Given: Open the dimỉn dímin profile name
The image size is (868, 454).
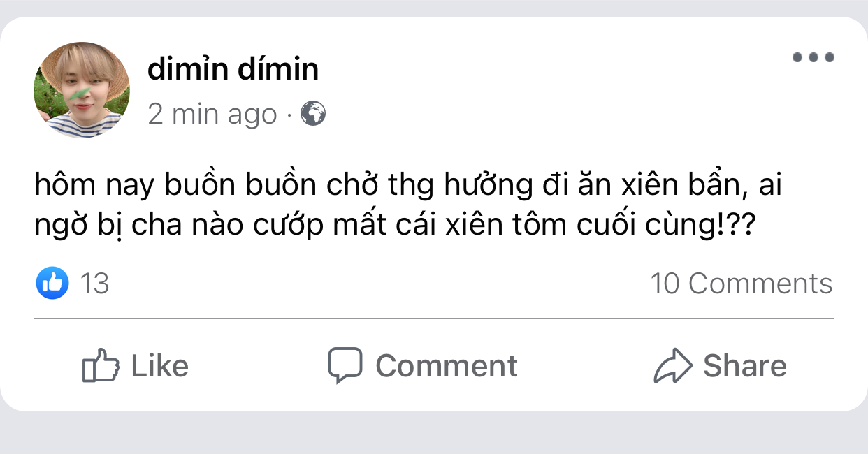Looking at the screenshot, I should point(233,69).
